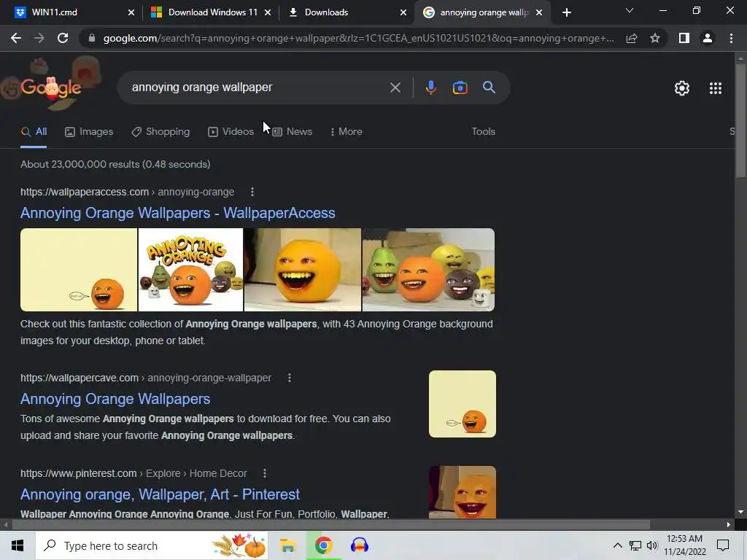The image size is (747, 560).
Task: Reload the current page
Action: tap(63, 38)
